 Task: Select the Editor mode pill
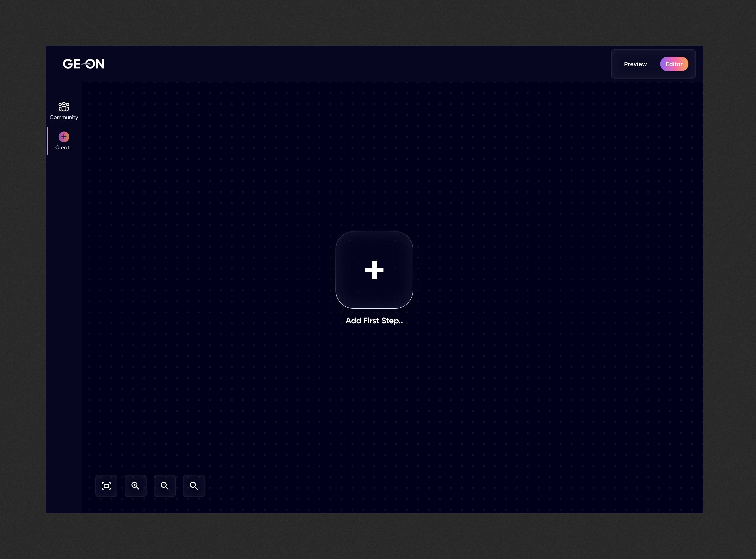tap(674, 64)
